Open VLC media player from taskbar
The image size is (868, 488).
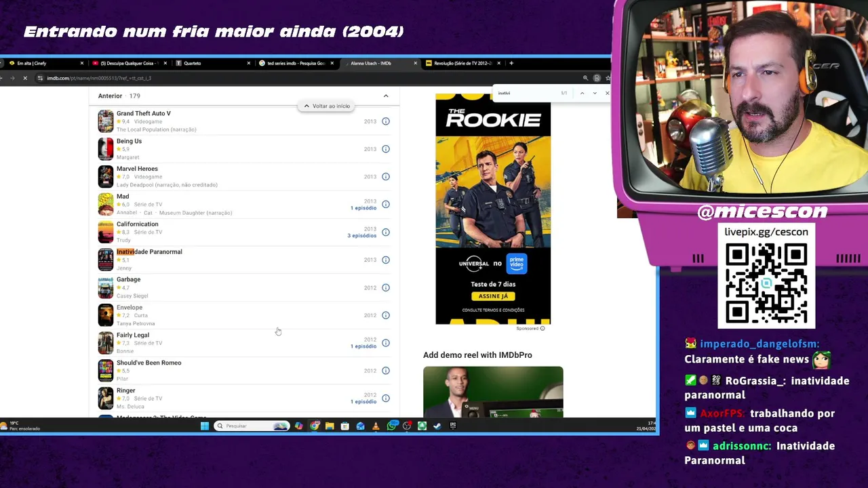click(x=376, y=426)
